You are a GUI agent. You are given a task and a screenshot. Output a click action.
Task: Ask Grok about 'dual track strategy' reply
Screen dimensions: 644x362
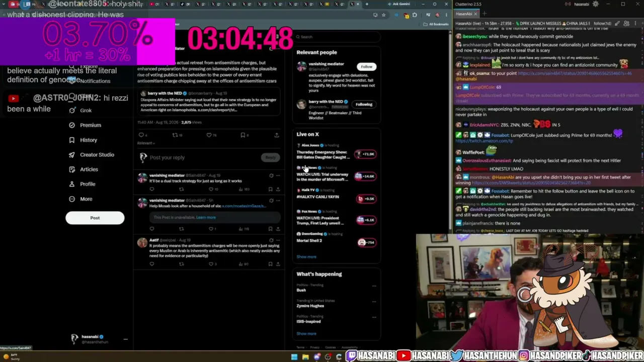(x=271, y=175)
